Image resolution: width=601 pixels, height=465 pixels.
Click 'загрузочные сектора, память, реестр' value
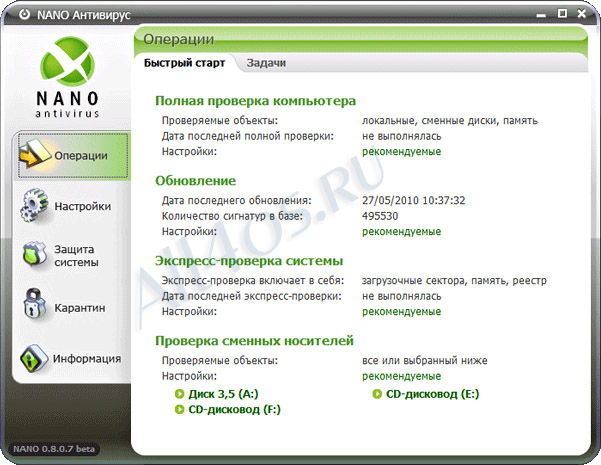coord(454,281)
